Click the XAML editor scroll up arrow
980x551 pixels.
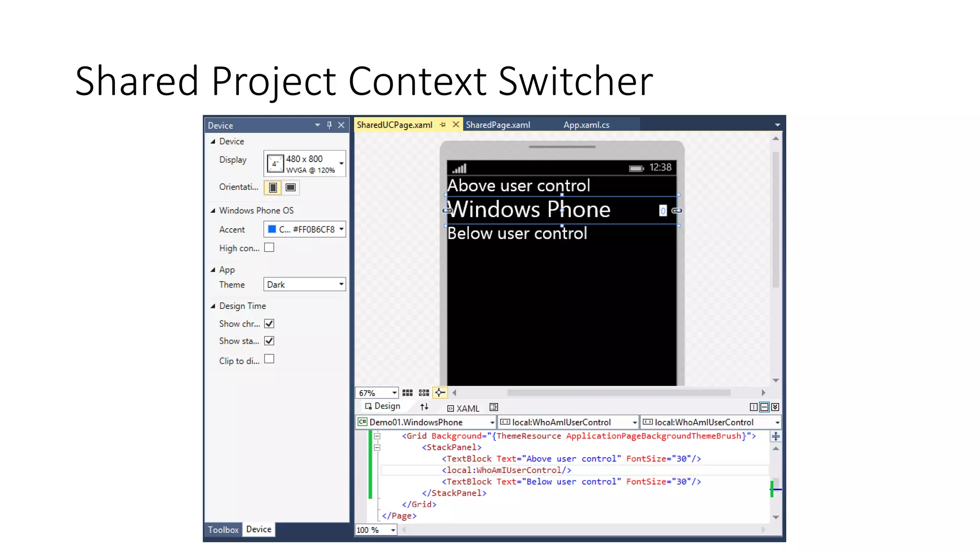(x=776, y=449)
